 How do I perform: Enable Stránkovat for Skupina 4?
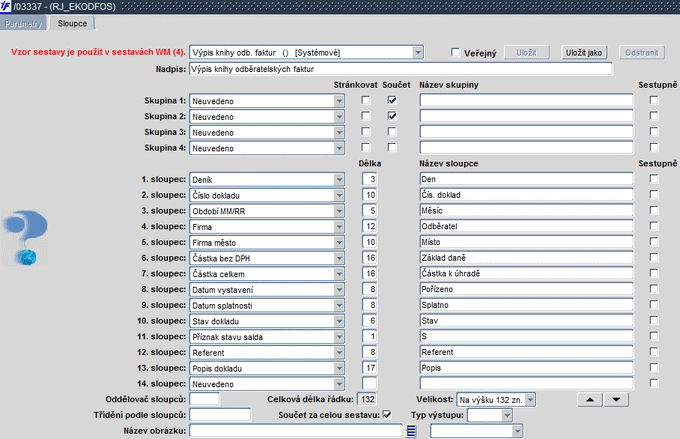[x=366, y=147]
